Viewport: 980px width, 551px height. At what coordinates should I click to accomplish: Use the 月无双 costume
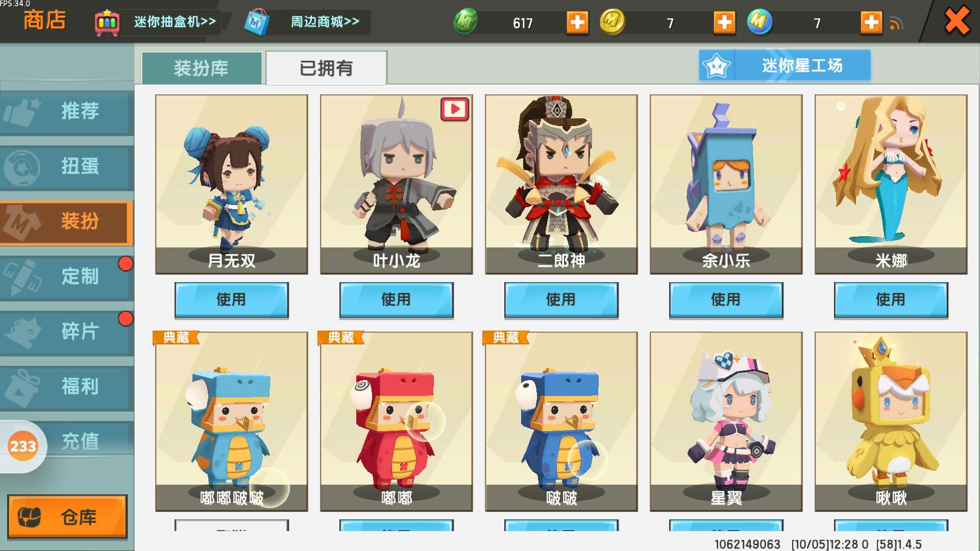tap(232, 300)
